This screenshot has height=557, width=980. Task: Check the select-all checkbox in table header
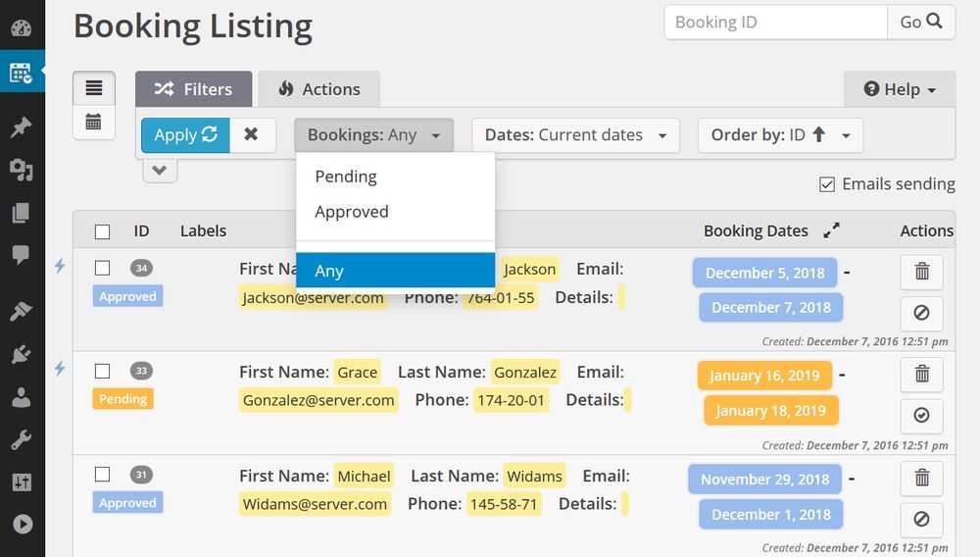tap(102, 232)
